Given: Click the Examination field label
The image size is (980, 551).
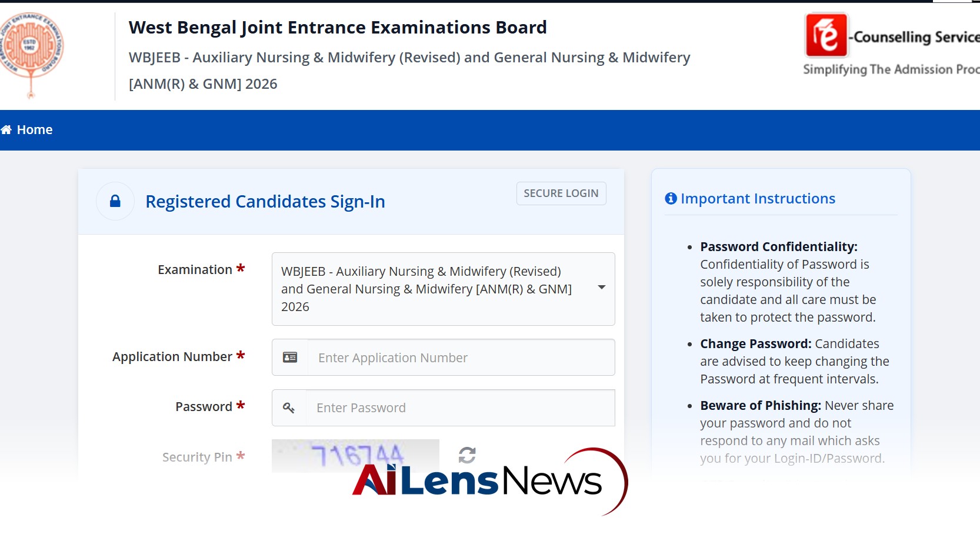Looking at the screenshot, I should click(195, 270).
